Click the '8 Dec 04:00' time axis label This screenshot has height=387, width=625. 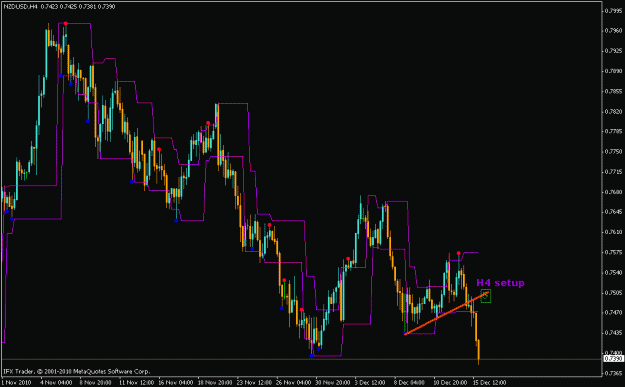pos(409,383)
